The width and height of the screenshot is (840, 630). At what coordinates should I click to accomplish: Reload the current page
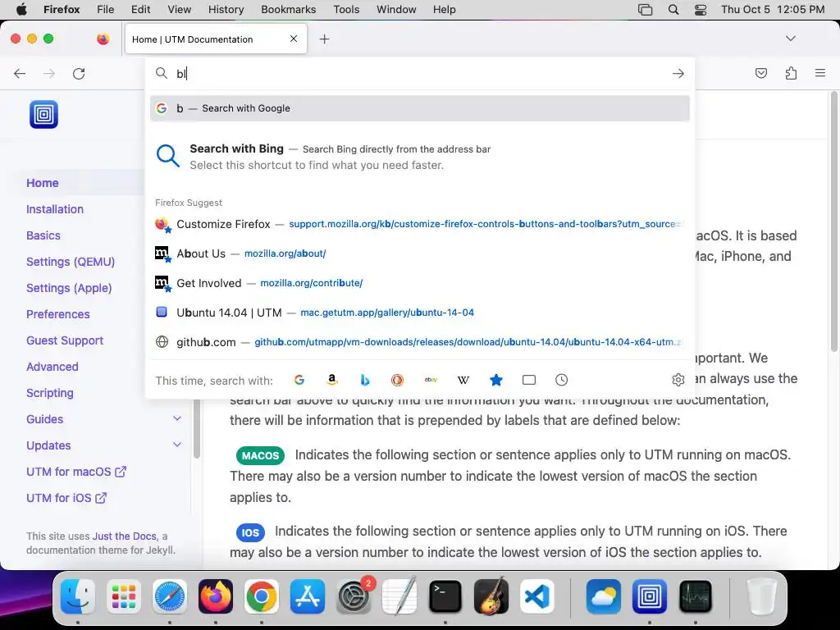click(x=79, y=73)
